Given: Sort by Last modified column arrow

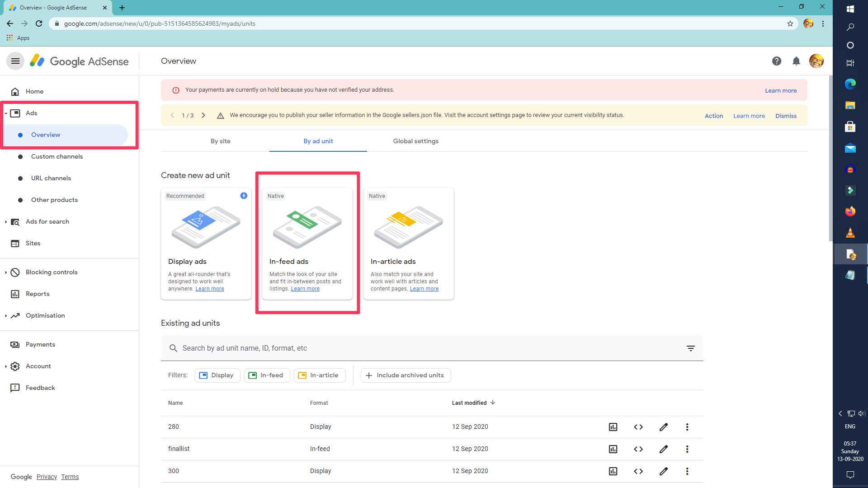Looking at the screenshot, I should tap(493, 403).
